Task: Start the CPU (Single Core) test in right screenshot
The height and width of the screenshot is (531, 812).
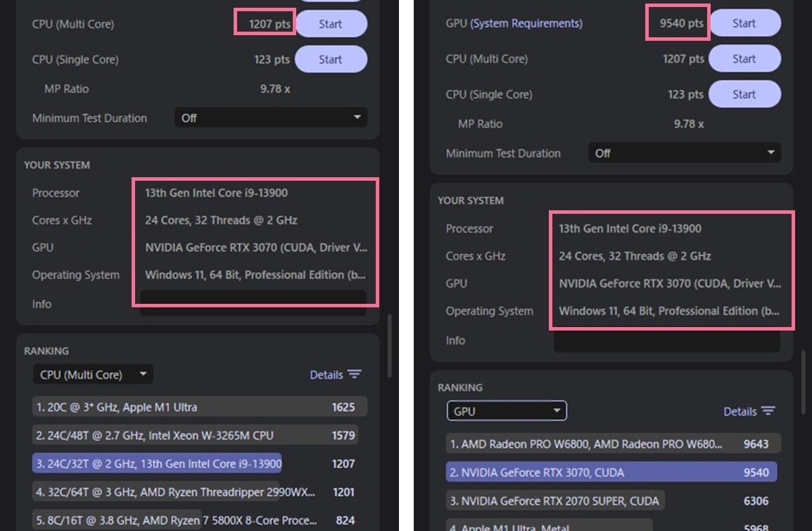Action: pos(744,94)
